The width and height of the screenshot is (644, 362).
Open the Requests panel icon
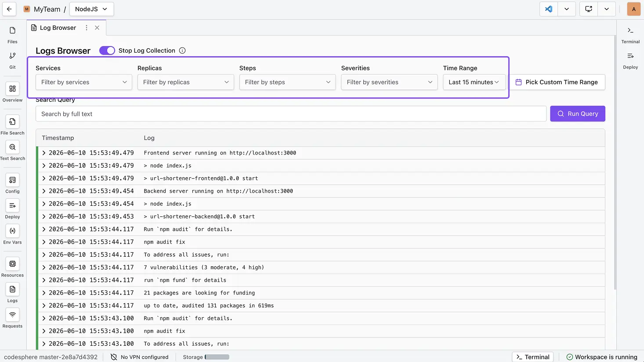coord(12,319)
